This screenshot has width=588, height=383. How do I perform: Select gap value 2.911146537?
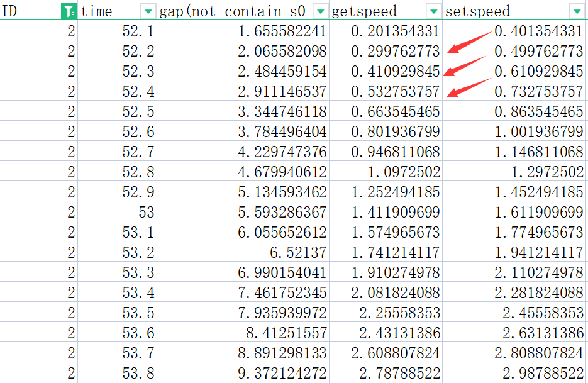point(243,91)
